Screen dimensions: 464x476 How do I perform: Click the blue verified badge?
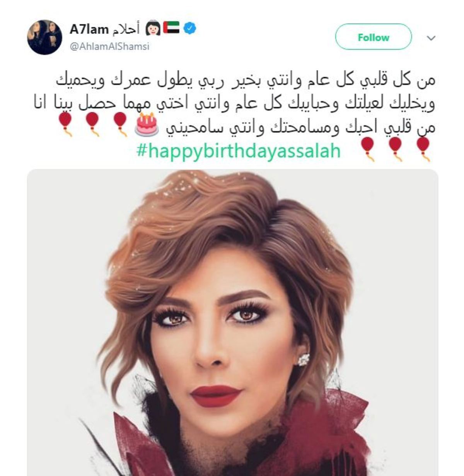click(x=189, y=28)
